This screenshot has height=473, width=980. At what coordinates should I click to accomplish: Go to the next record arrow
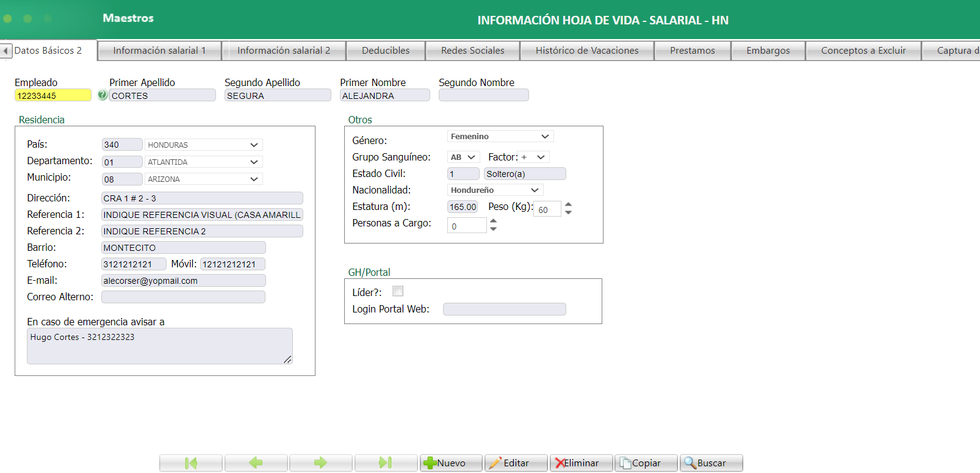coord(320,463)
